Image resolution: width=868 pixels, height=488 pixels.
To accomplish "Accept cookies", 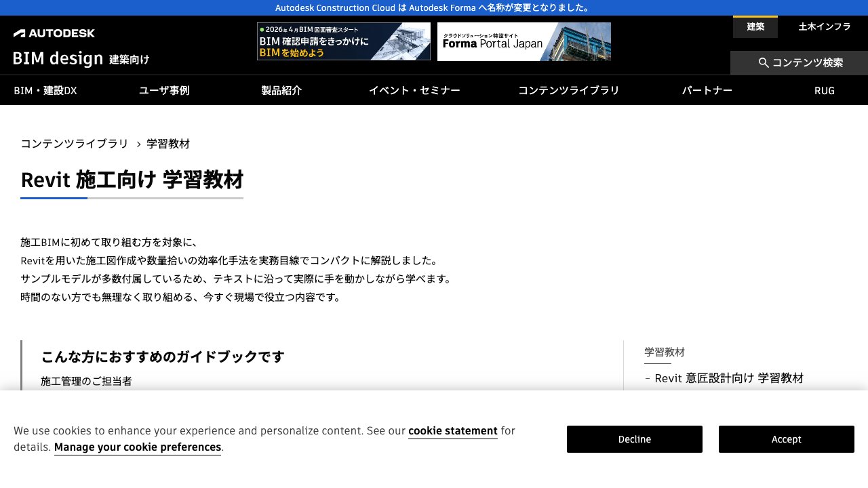I will (x=787, y=439).
